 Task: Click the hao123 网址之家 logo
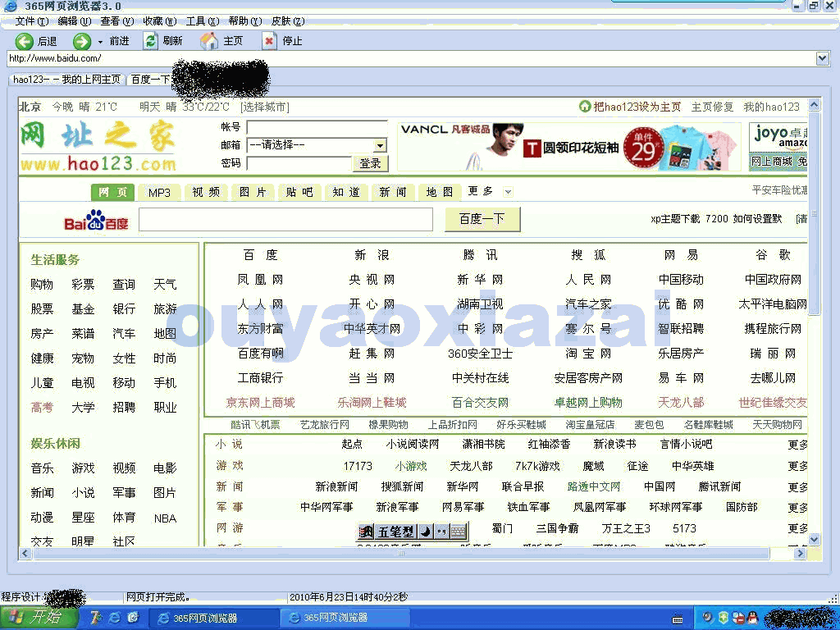[98, 146]
